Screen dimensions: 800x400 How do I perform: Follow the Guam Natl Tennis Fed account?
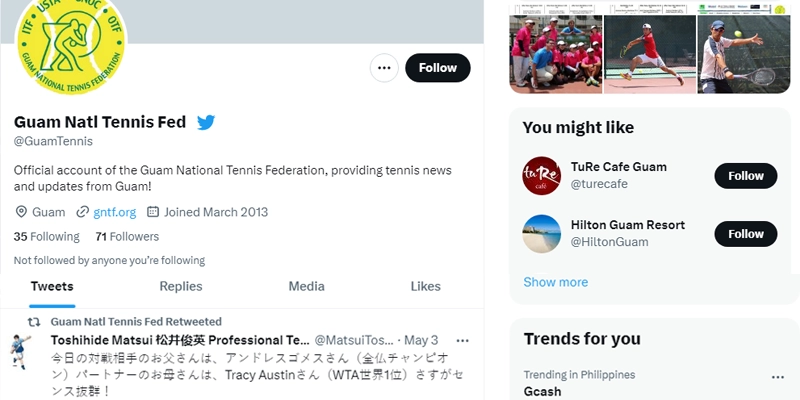tap(438, 68)
